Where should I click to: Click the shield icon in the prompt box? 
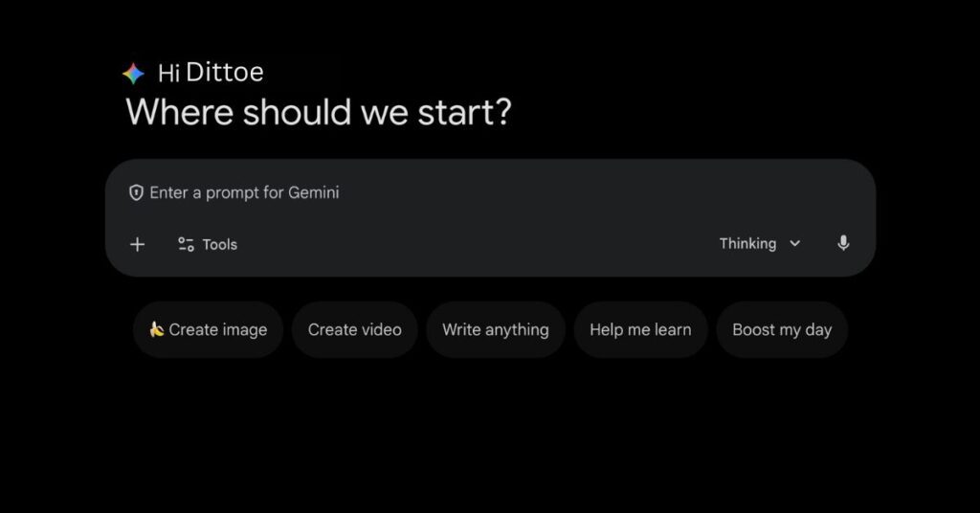136,193
